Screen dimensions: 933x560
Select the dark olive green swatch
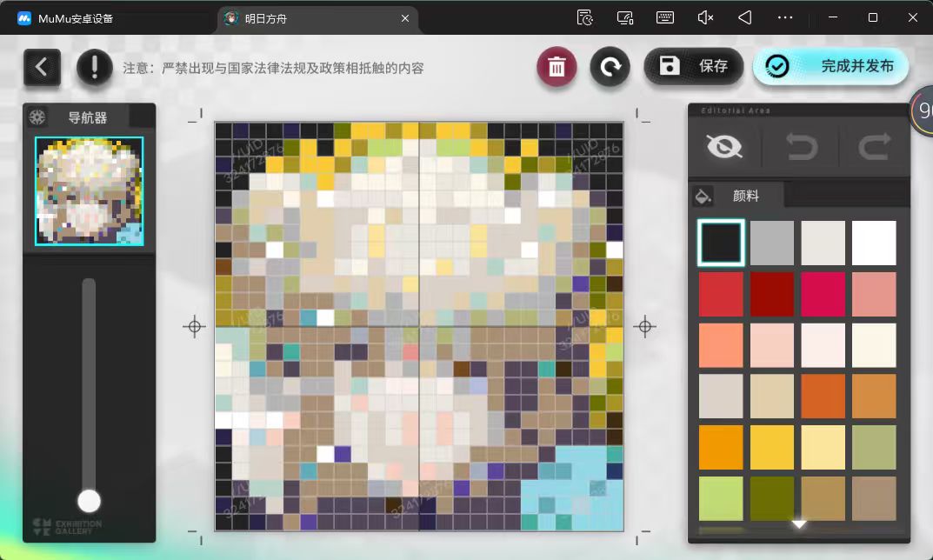coord(772,499)
